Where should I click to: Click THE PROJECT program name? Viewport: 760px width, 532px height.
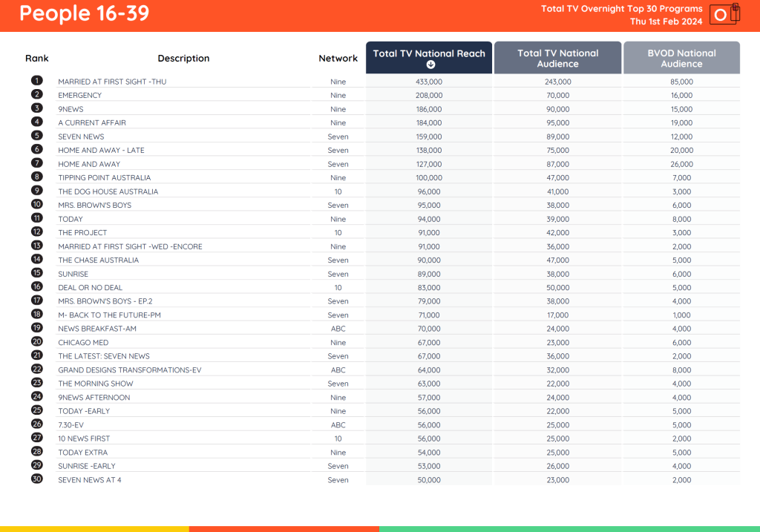tap(82, 232)
